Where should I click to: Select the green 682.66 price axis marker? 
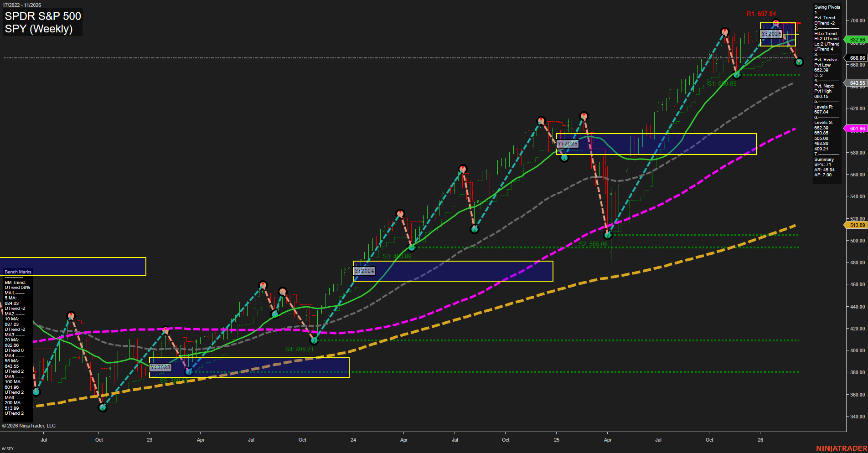click(x=857, y=40)
